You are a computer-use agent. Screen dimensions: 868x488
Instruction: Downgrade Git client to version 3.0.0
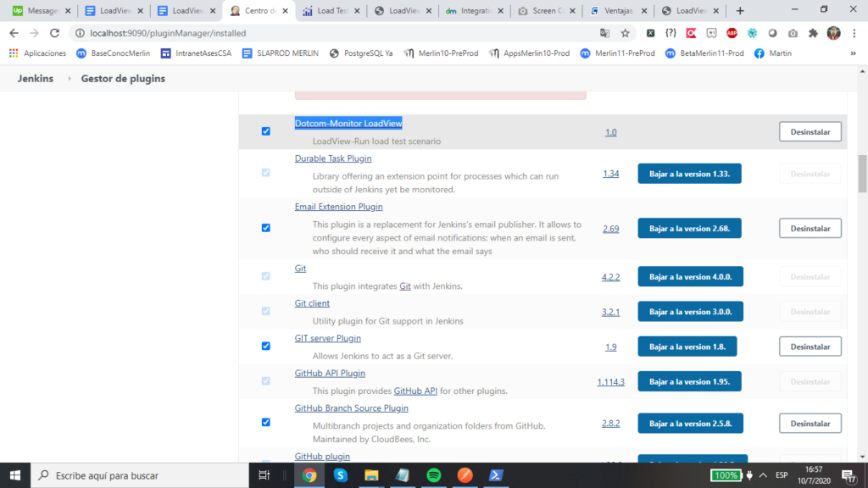point(690,312)
